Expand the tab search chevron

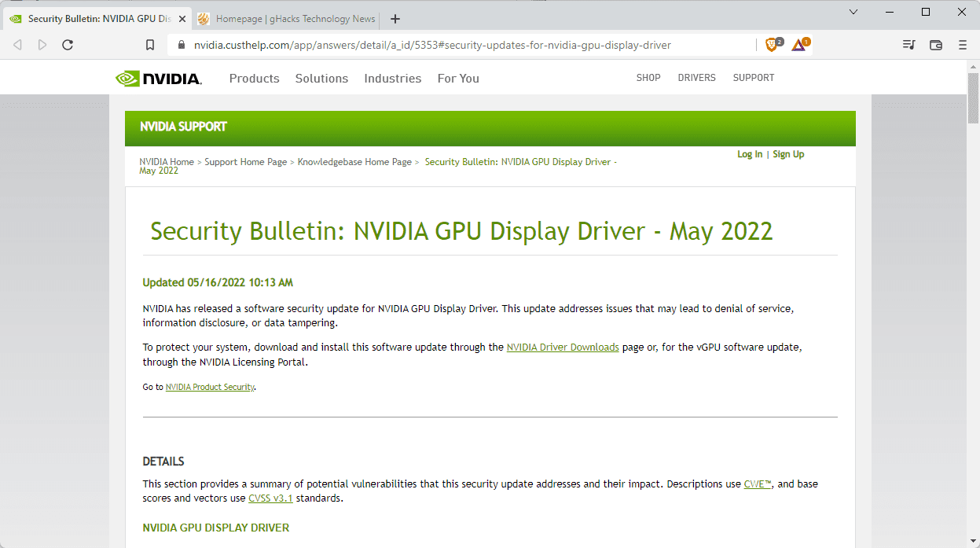(x=853, y=12)
